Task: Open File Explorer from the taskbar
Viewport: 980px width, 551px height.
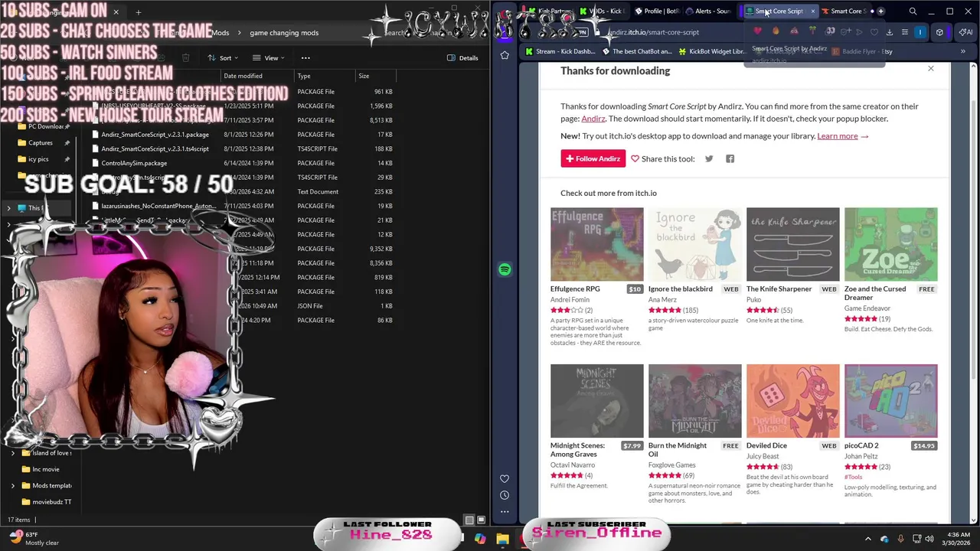Action: (x=502, y=539)
